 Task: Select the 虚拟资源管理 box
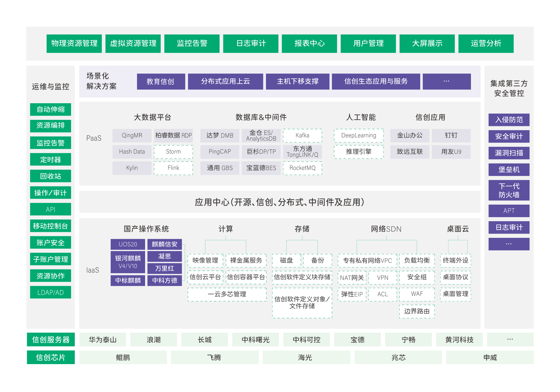pos(133,43)
